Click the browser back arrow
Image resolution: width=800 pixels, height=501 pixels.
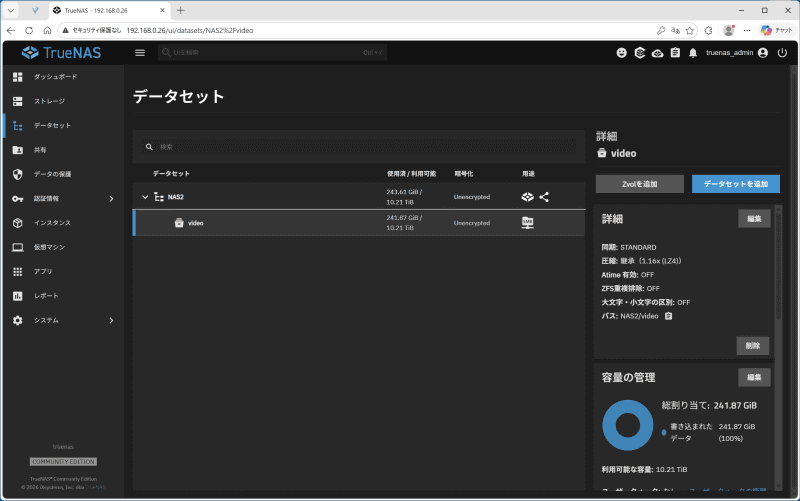click(11, 31)
